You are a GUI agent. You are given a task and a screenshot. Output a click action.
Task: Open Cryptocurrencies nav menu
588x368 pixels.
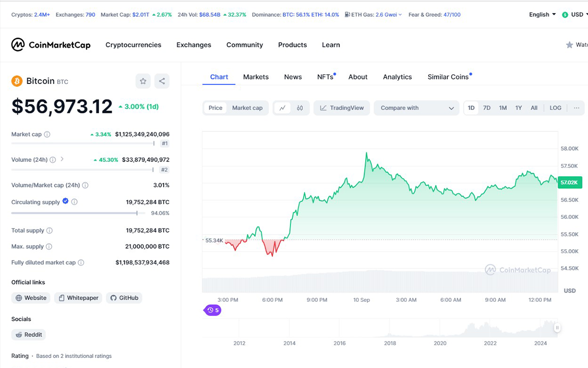pos(133,45)
